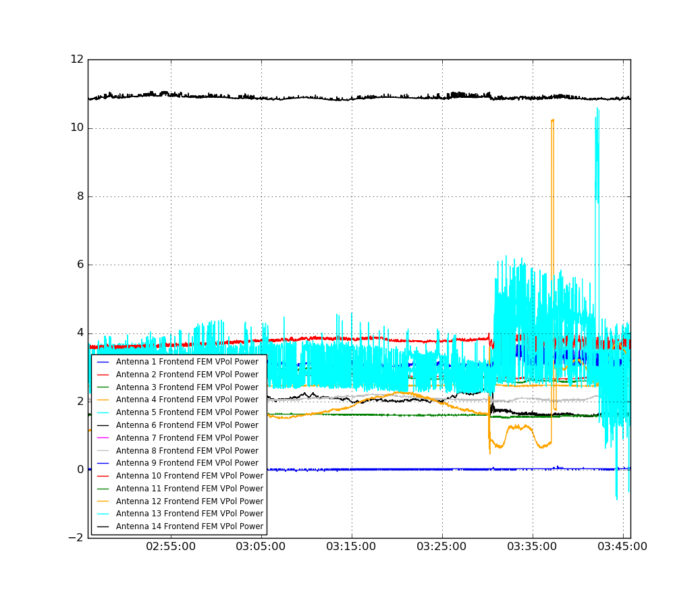Click the y-axis tick label 12
The height and width of the screenshot is (598, 700).
tap(77, 59)
